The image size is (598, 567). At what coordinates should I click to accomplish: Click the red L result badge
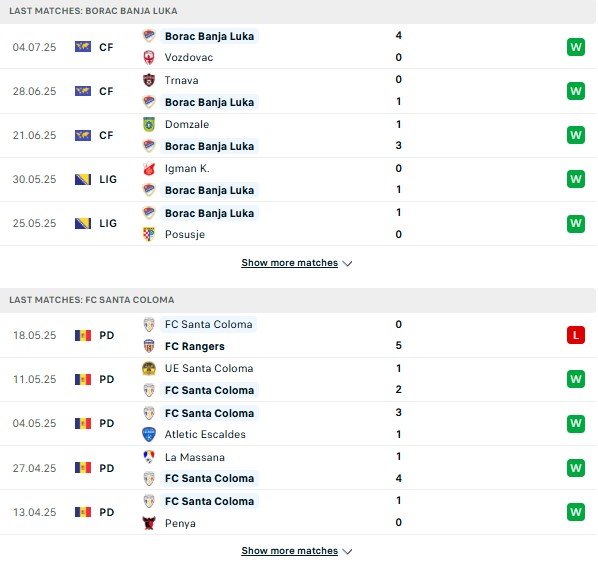pos(576,335)
